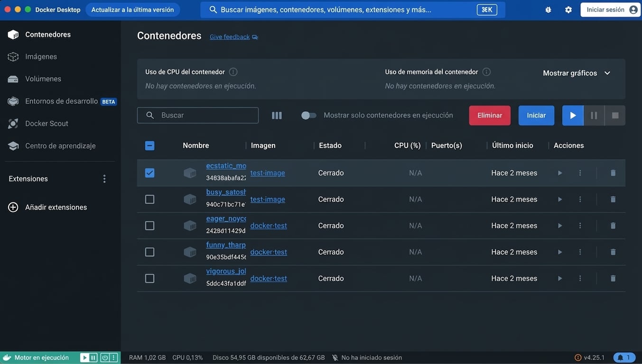Start the funny_tharp container via play icon
This screenshot has width=642, height=364.
point(560,252)
